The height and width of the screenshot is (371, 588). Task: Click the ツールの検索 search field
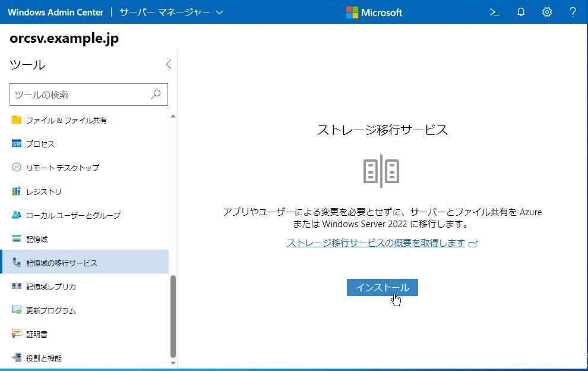click(88, 95)
